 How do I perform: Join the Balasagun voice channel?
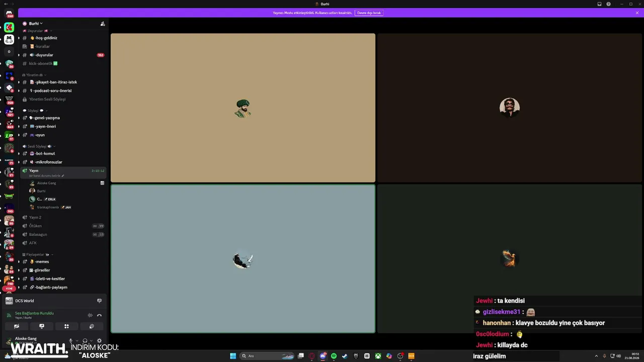point(63,234)
